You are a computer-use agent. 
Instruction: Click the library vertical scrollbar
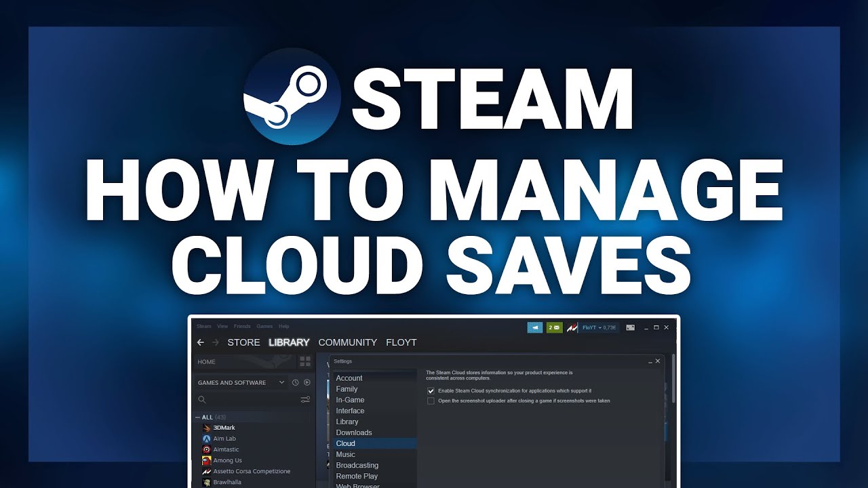(x=672, y=380)
